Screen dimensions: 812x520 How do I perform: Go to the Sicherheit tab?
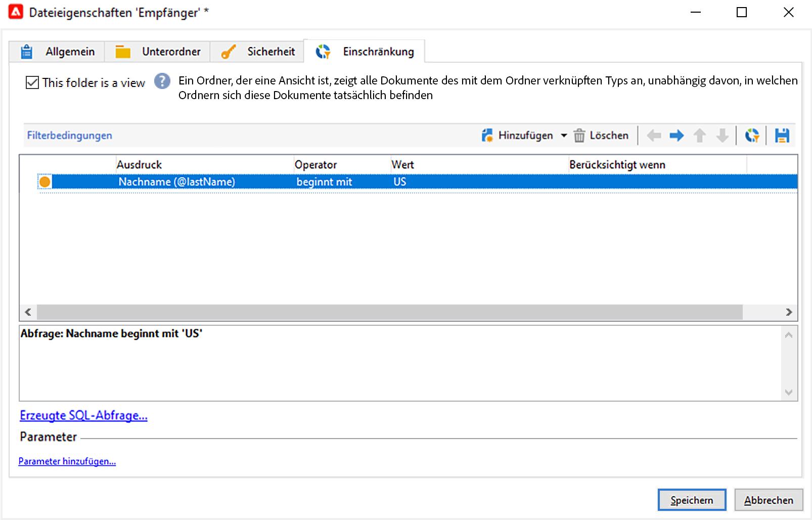pos(257,52)
